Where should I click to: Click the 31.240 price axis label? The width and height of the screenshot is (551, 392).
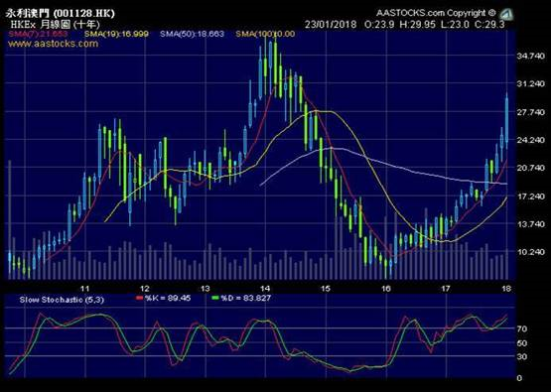[530, 83]
